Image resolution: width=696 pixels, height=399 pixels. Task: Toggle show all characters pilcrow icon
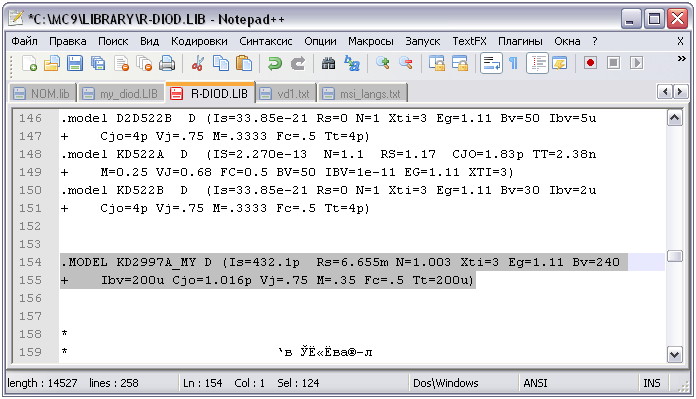(514, 63)
